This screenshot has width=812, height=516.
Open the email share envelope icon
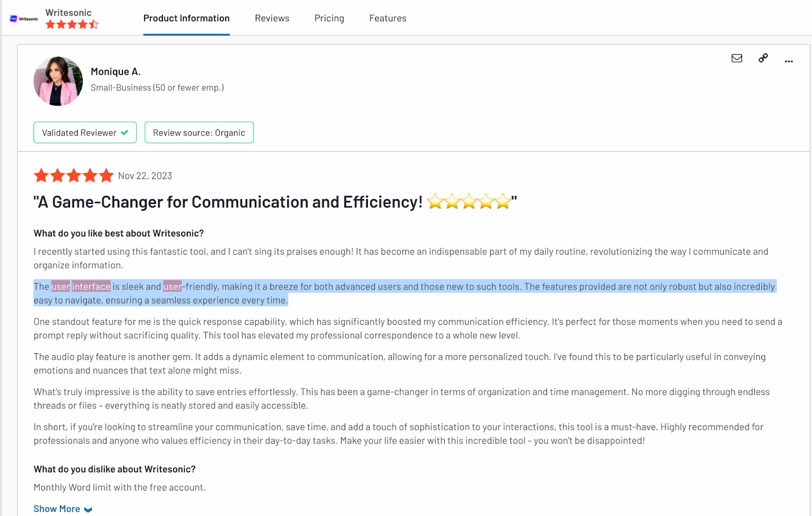[737, 58]
